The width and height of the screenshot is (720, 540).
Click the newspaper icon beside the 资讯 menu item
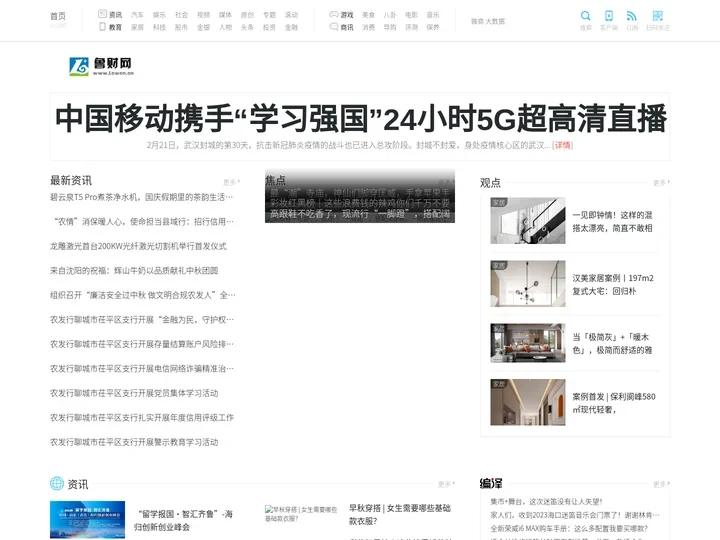pyautogui.click(x=102, y=14)
